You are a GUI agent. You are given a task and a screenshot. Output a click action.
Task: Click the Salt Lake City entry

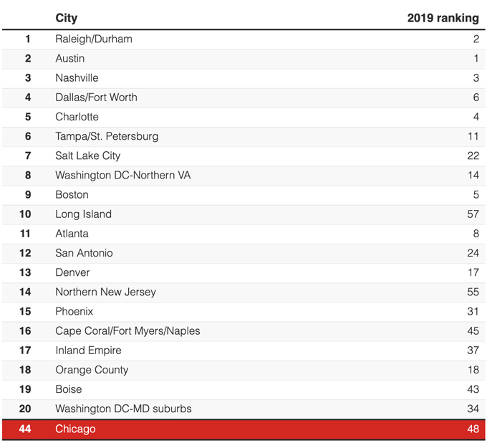[87, 156]
